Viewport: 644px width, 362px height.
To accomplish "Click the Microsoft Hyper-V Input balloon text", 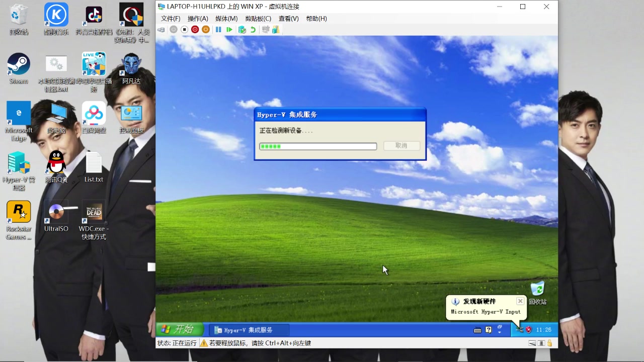I will pyautogui.click(x=486, y=312).
